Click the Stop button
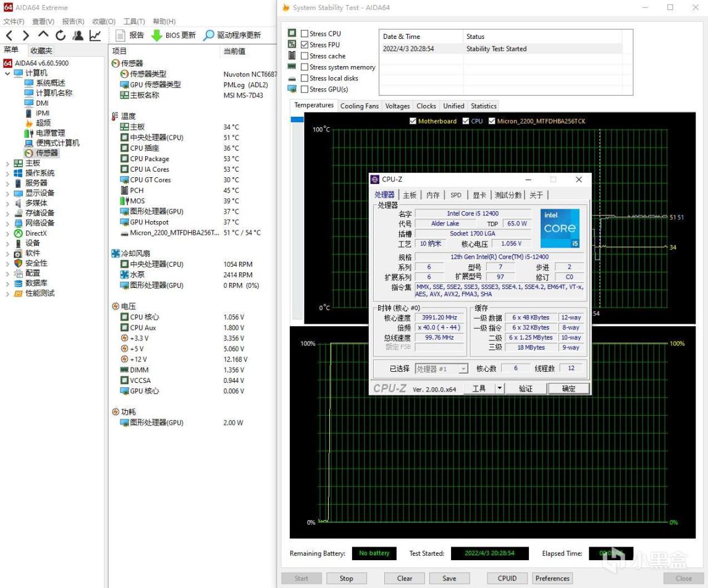708x588 pixels. (x=346, y=578)
